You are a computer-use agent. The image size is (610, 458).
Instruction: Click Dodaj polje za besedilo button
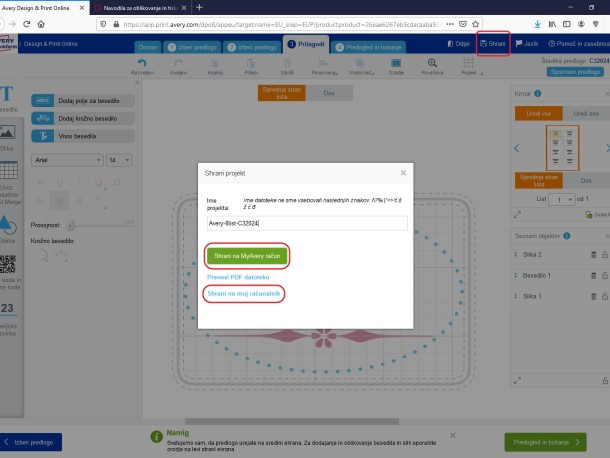coord(83,101)
